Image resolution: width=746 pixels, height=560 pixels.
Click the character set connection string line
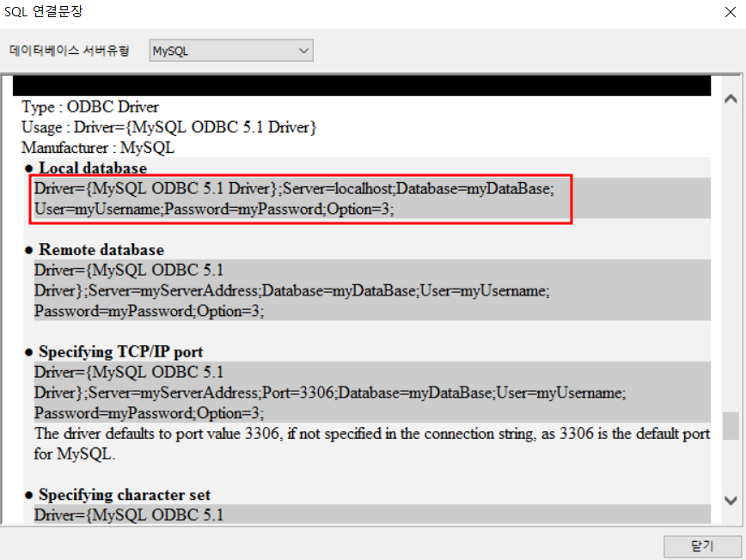[372, 514]
